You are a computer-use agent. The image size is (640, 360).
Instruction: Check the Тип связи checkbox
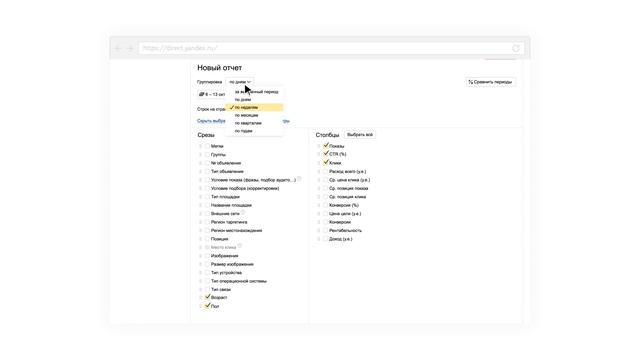207,289
